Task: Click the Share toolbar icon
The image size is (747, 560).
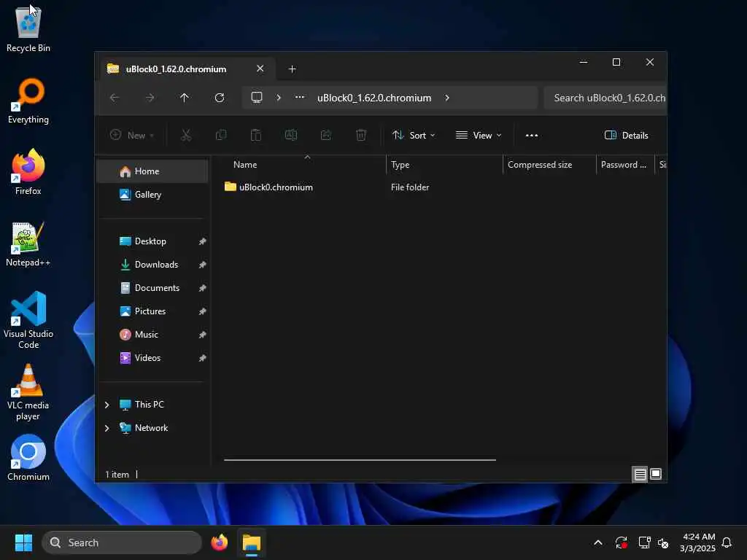Action: [326, 135]
